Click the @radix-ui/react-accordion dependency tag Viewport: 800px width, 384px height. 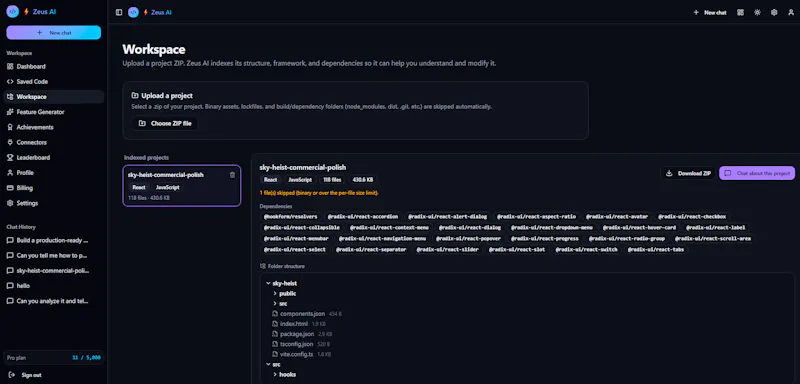[x=363, y=217]
